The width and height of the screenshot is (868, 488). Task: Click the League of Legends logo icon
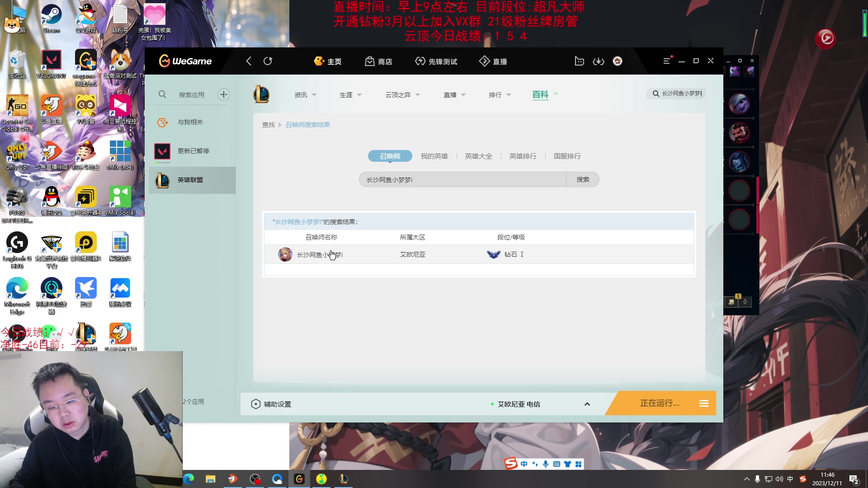261,94
